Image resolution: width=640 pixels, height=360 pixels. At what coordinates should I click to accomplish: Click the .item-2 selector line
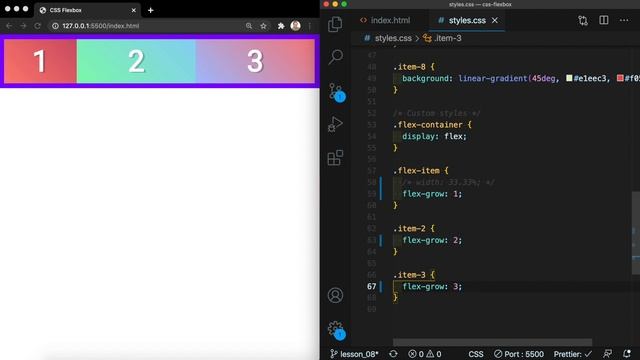click(x=413, y=229)
